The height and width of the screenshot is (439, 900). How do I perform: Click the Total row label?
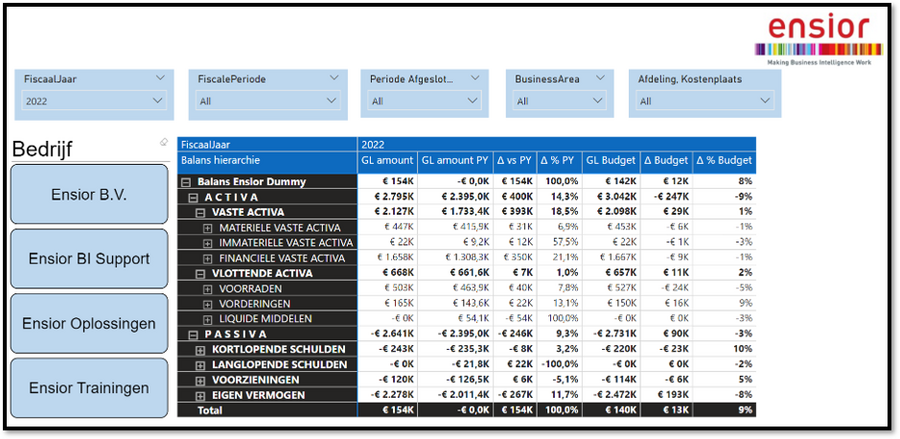[210, 410]
